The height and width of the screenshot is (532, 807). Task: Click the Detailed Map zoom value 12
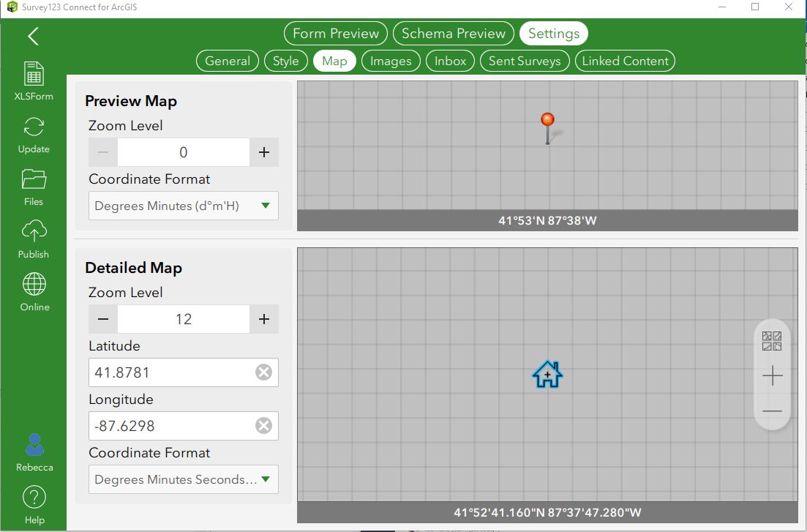(x=184, y=319)
